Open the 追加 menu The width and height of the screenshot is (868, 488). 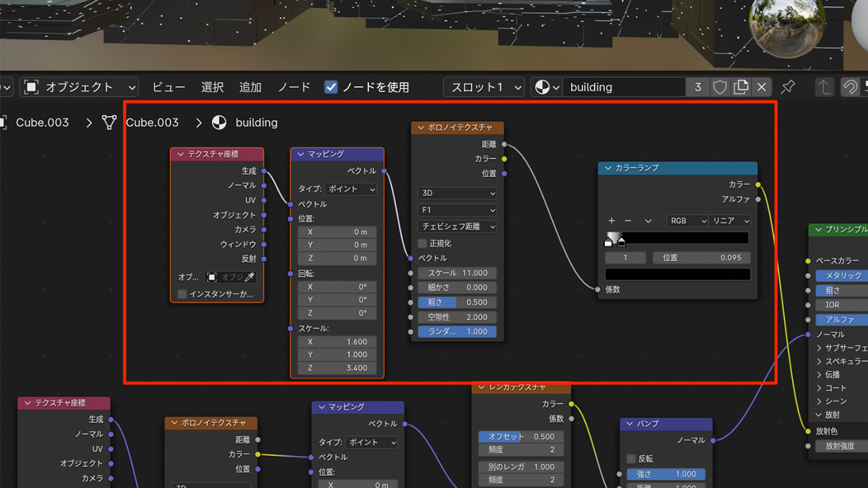(250, 87)
